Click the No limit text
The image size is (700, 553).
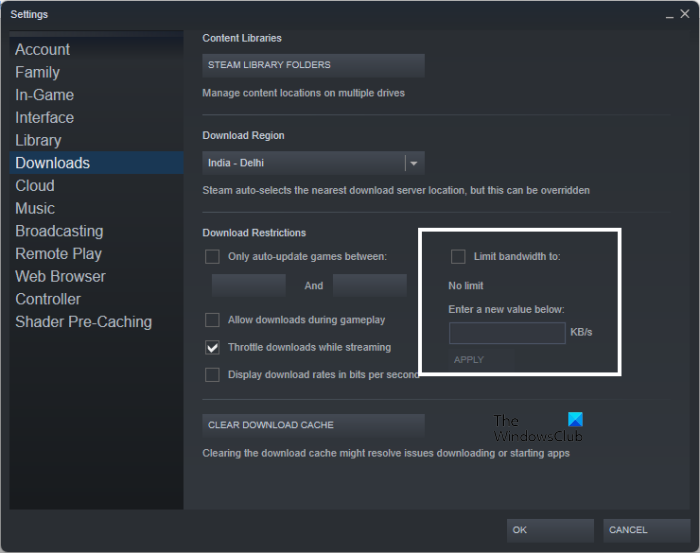(x=466, y=286)
